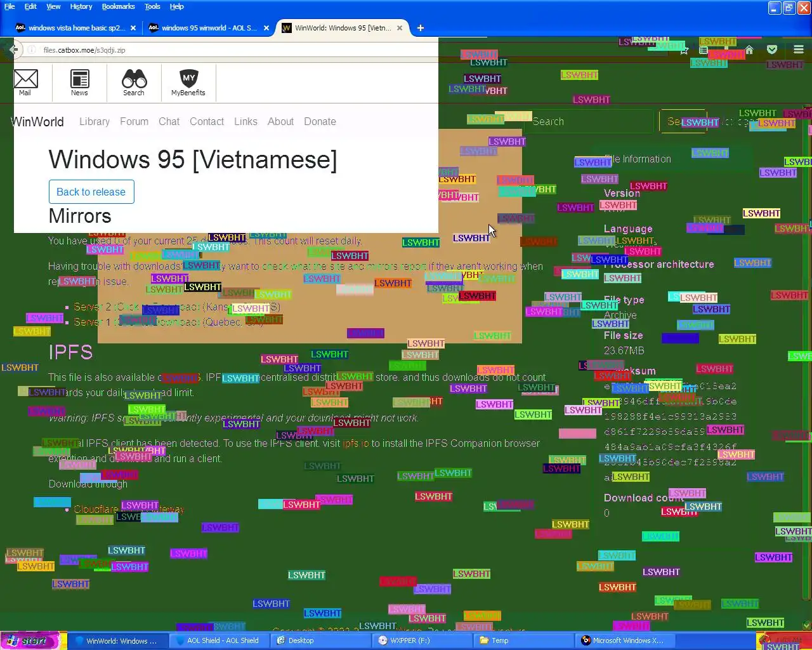Click the Server 1 Quebec download mirror link
This screenshot has width=812, height=650.
[169, 322]
